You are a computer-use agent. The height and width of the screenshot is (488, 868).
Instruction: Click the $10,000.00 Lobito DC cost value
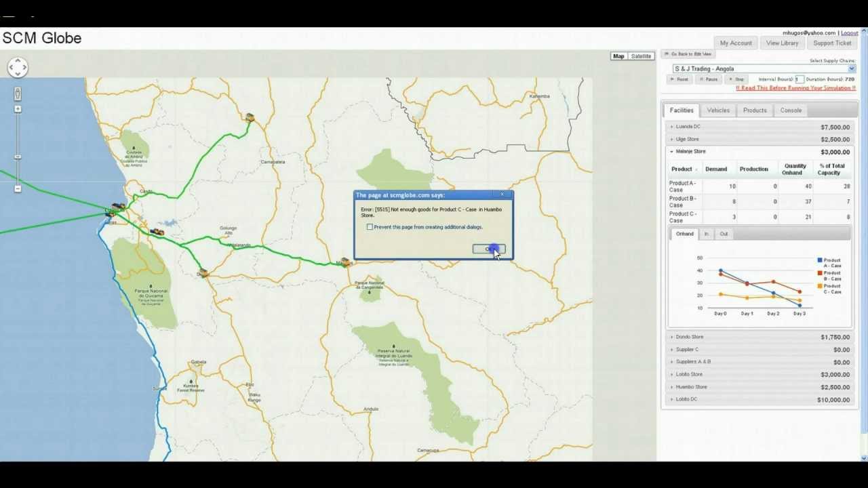tap(833, 400)
